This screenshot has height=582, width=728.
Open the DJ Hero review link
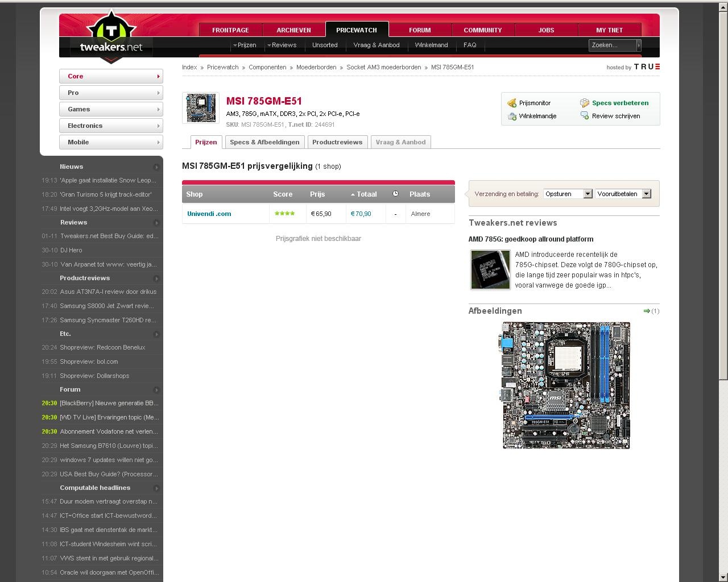(x=71, y=250)
